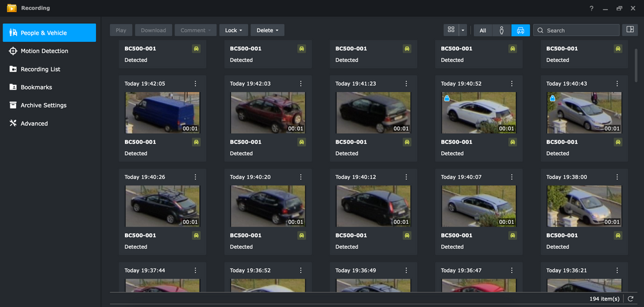Select red SUV thumbnail at 19:42:03
Viewport: 644px width, 307px height.
tap(268, 113)
